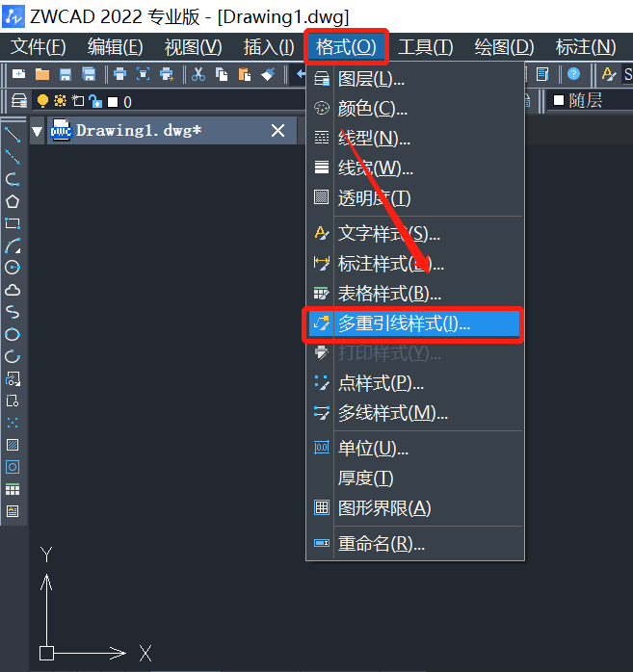This screenshot has height=672, width=633.
Task: Choose 表格样式(B)... menu entry
Action: coord(415,294)
